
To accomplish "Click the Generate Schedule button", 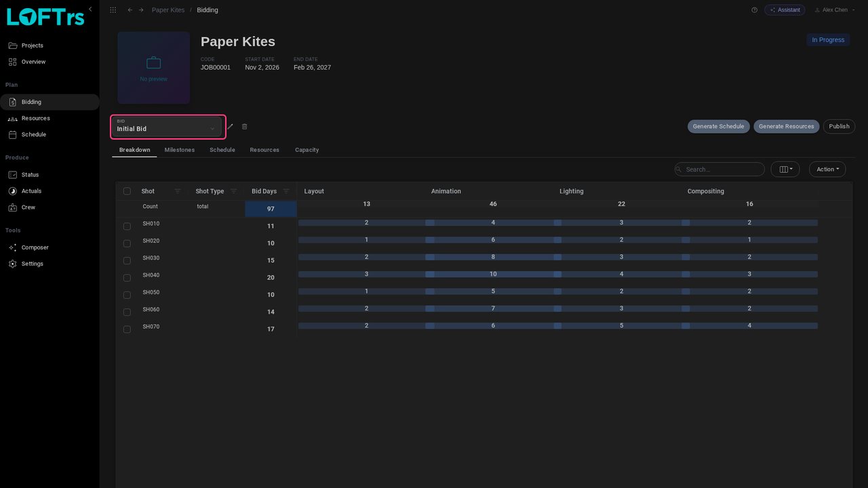I will coord(719,127).
